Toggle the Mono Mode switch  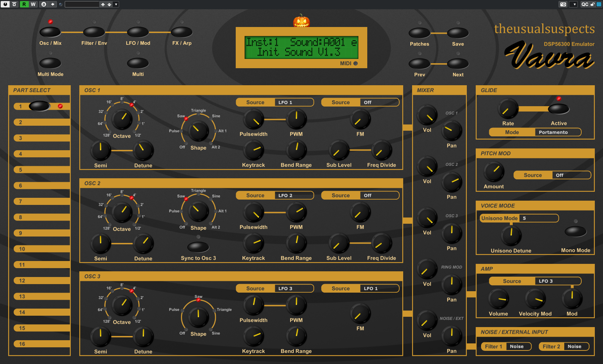point(576,232)
